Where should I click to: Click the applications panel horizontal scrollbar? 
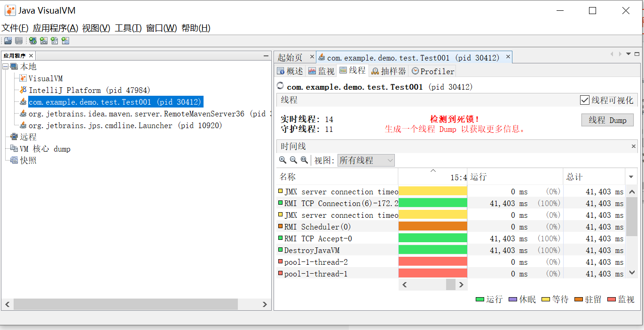tap(126, 304)
